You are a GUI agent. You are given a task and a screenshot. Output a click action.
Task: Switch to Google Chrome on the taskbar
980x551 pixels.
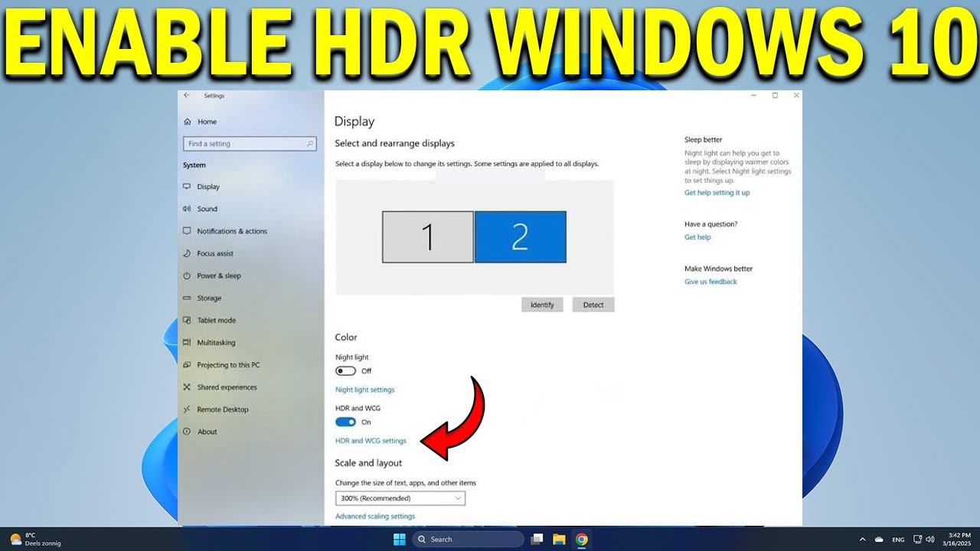pos(582,540)
